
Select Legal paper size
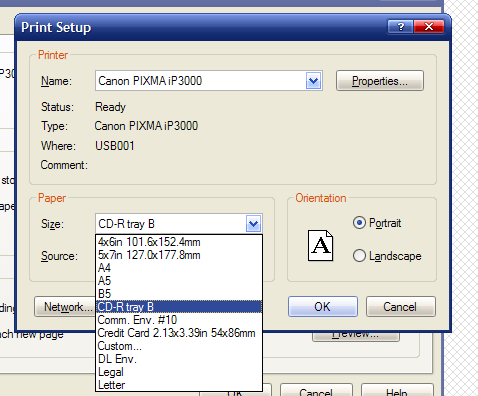click(179, 372)
